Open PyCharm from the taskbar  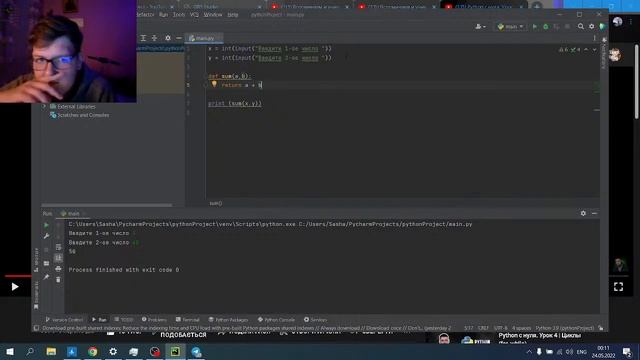coord(175,351)
